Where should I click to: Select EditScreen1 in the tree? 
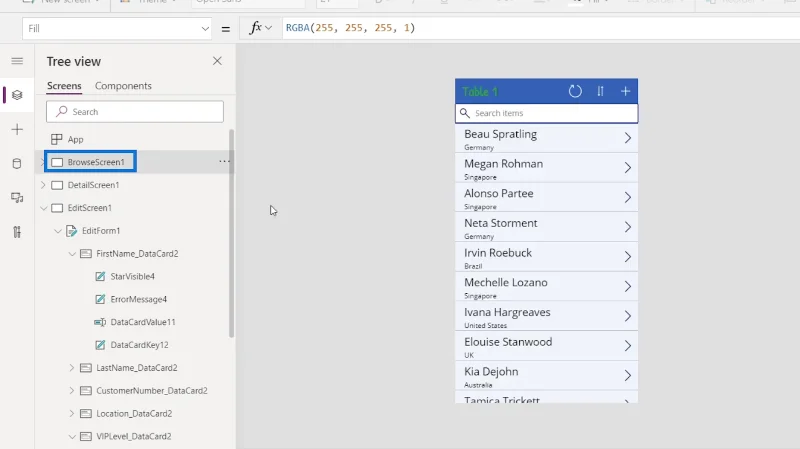tap(90, 208)
